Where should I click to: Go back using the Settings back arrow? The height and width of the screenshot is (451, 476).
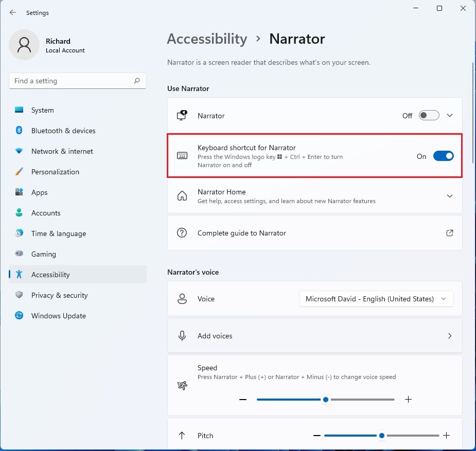pyautogui.click(x=12, y=12)
